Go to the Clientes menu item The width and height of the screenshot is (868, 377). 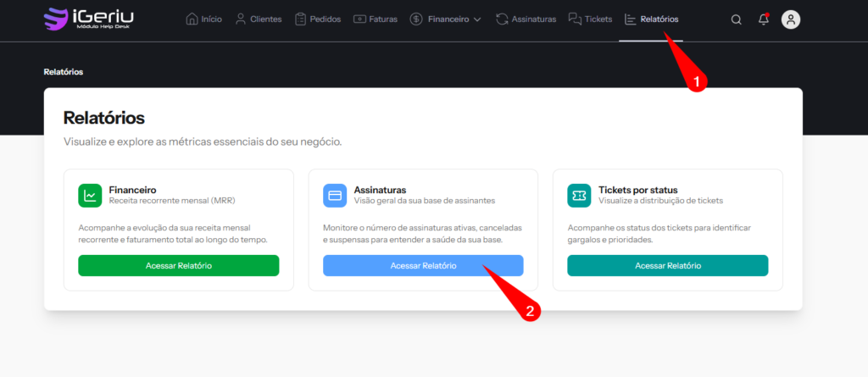[x=258, y=19]
